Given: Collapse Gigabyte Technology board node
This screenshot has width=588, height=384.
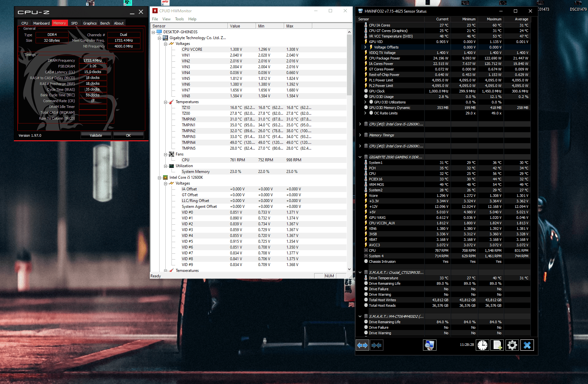Looking at the screenshot, I should tap(160, 38).
